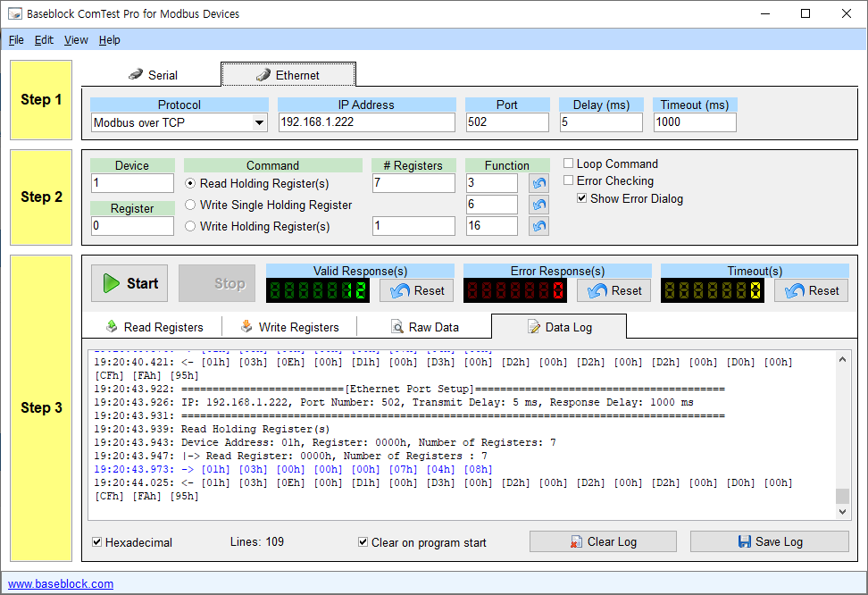Screen dimensions: 868x595
Task: Click the Raw Data magnifier icon
Action: pos(396,327)
